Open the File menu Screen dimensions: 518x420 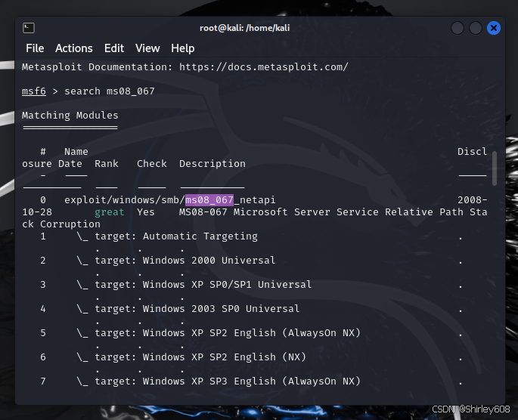(x=35, y=48)
